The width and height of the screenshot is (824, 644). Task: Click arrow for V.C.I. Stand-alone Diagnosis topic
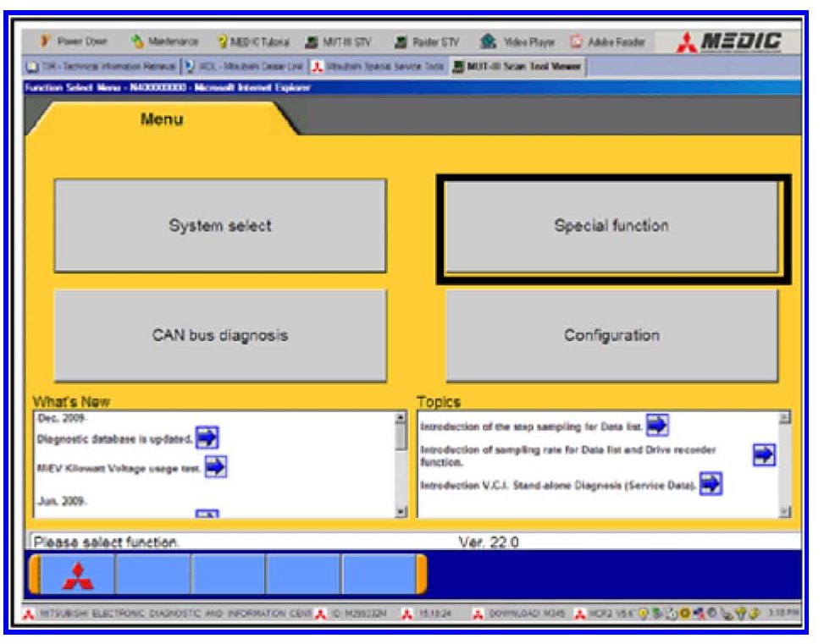(x=711, y=484)
